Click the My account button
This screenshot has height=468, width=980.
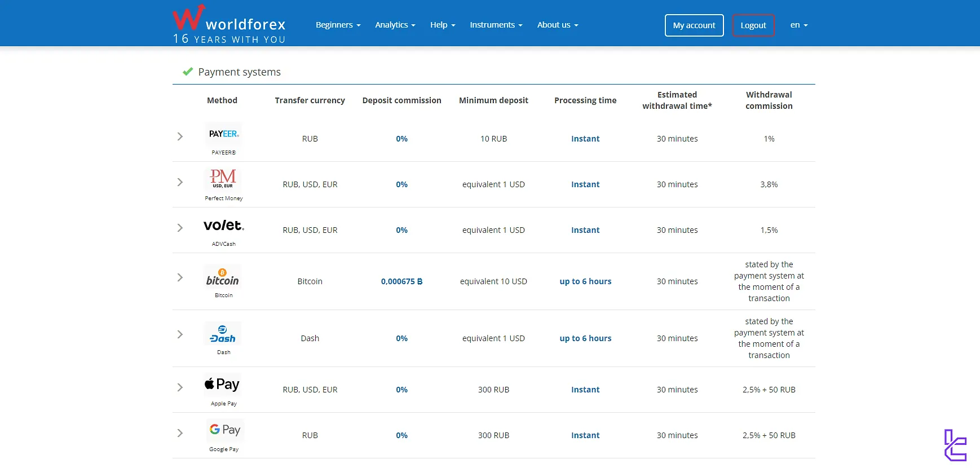click(694, 25)
